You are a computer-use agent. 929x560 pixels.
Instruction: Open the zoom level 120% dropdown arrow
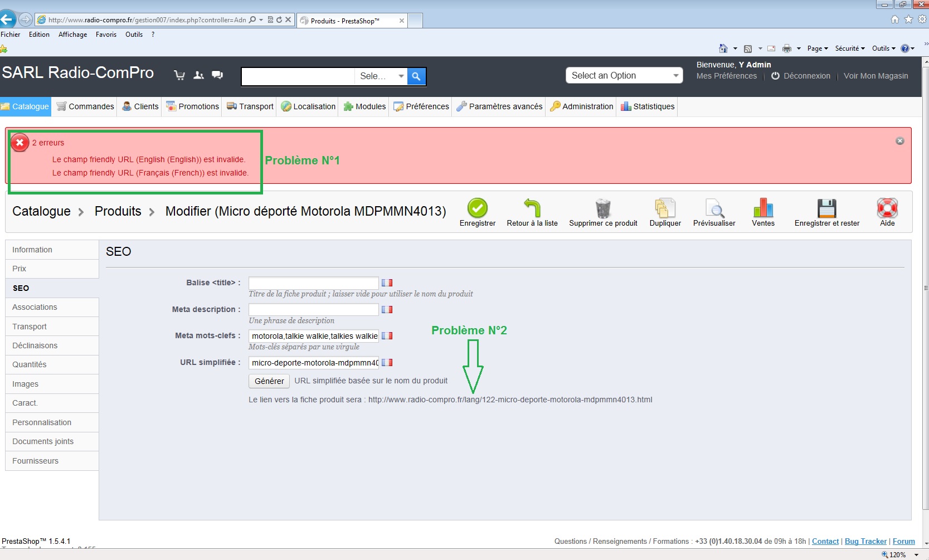coord(916,555)
